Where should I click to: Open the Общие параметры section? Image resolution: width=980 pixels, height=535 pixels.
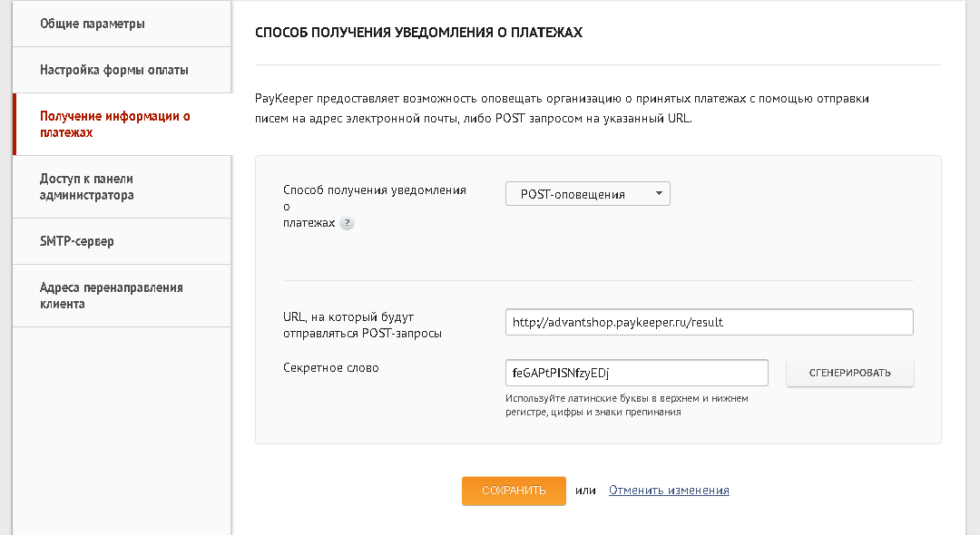(x=93, y=24)
